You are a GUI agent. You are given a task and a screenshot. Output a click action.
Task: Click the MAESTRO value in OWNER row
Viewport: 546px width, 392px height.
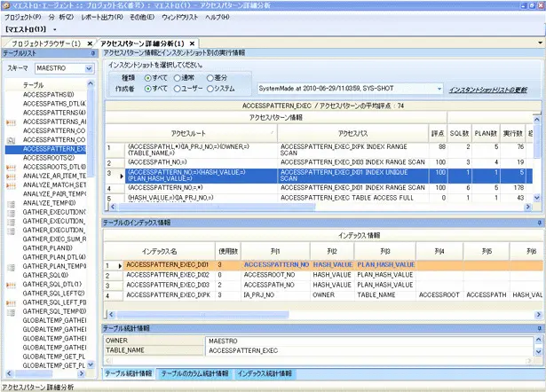[223, 341]
